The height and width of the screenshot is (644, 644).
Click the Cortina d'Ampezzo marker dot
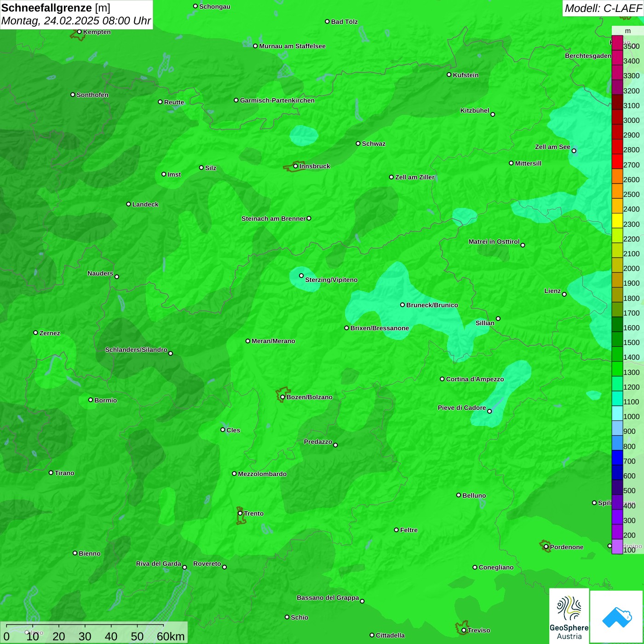click(x=442, y=379)
